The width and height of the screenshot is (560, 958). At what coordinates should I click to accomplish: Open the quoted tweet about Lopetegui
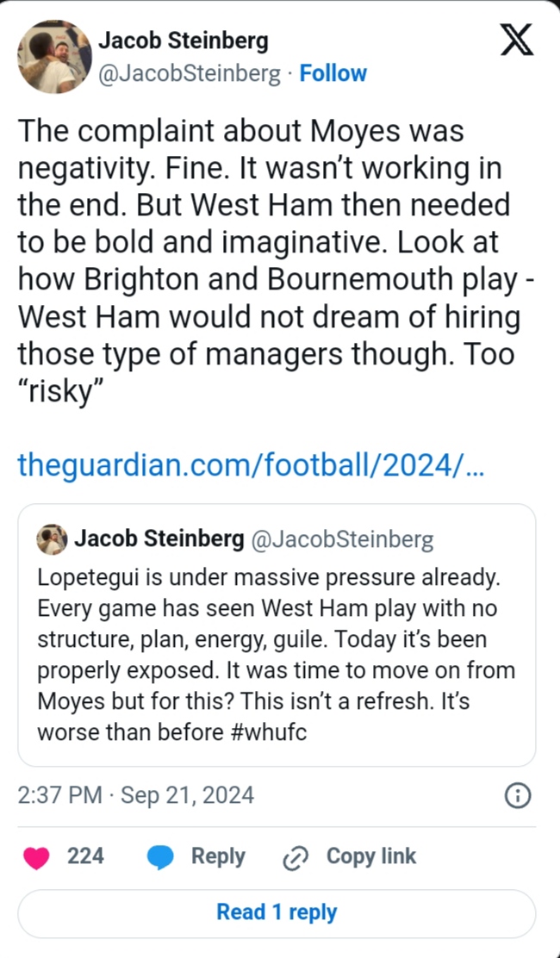276,655
